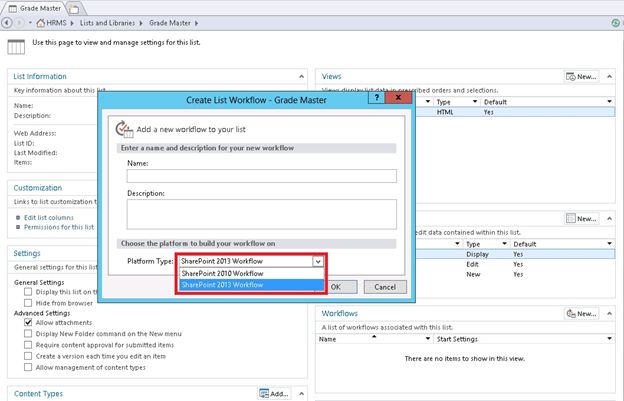Open the Name column dropdown in Workflows
This screenshot has width=624, height=401.
[x=428, y=339]
